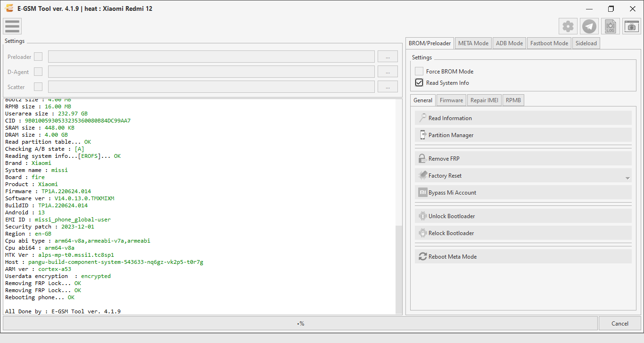The width and height of the screenshot is (644, 343).
Task: Click the Host pangu-build-component log line
Action: (x=104, y=262)
